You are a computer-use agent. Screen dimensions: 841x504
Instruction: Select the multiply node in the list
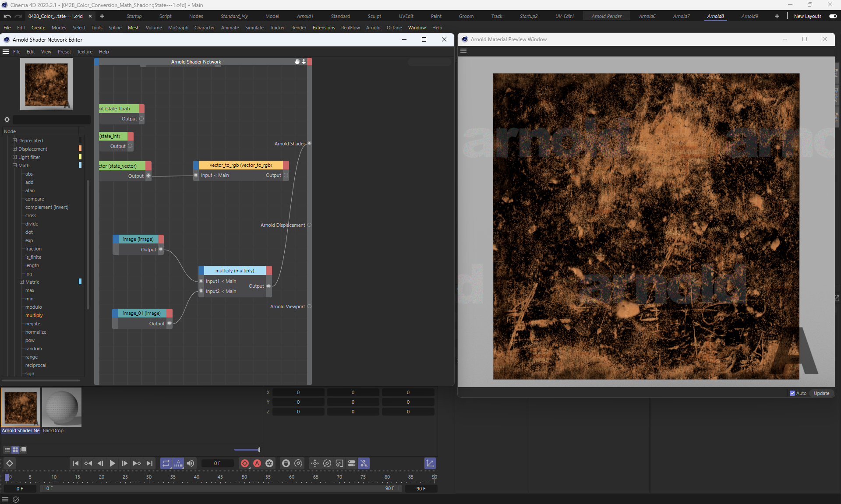pyautogui.click(x=34, y=315)
